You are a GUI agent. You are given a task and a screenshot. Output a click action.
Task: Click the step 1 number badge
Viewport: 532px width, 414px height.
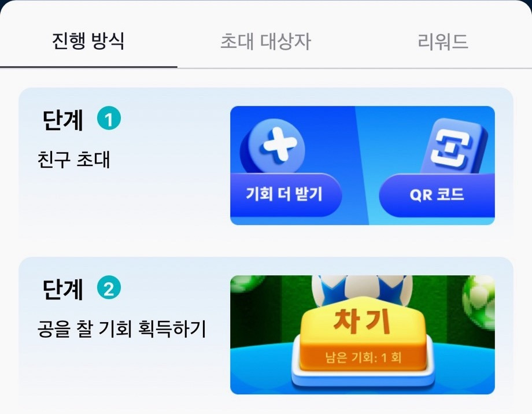[x=109, y=119]
